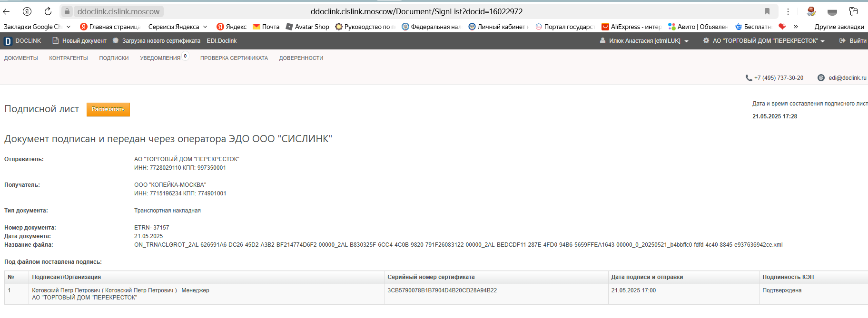
Task: Open the Главная страница bookmark
Action: point(110,27)
